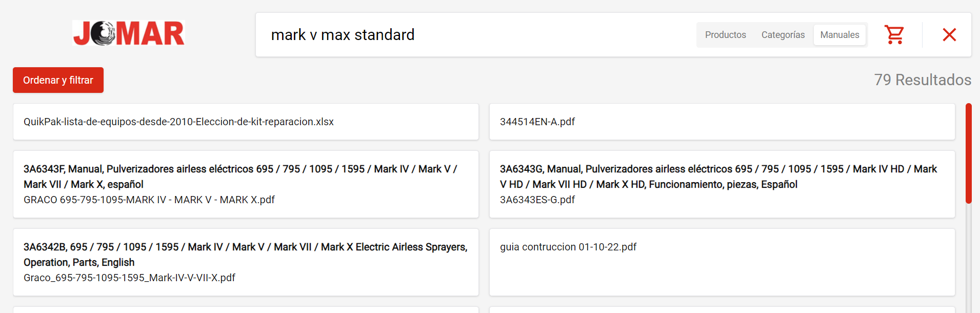The width and height of the screenshot is (980, 313).
Task: Open QuikPak-lista-de-equipos xlsx file
Action: (x=178, y=122)
